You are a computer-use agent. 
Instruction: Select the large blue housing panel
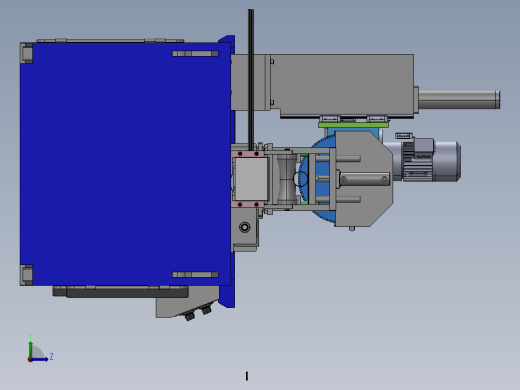(x=125, y=163)
